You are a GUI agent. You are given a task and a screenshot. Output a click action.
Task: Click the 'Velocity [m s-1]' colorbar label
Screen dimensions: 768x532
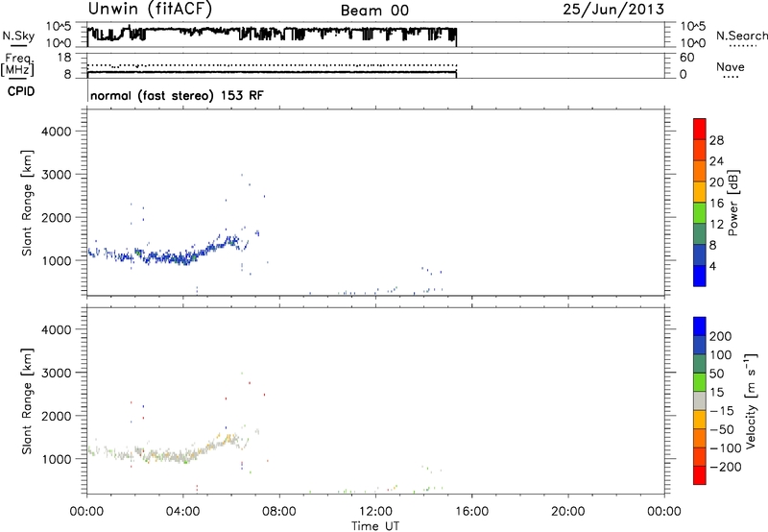click(751, 401)
